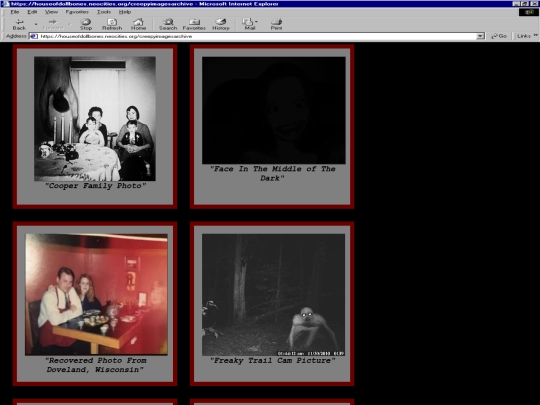Click the Forward toolbar button
Viewport: 540px width, 405px height.
click(x=53, y=24)
